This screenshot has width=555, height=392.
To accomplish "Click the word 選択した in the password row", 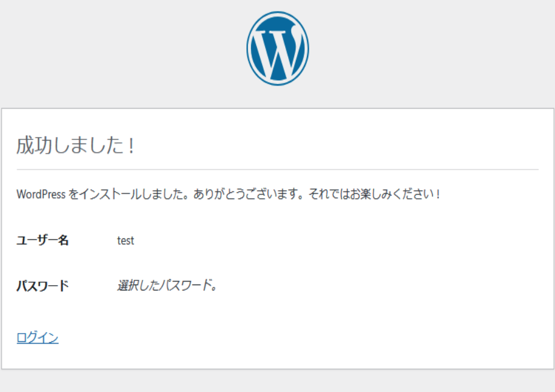I will pyautogui.click(x=138, y=286).
